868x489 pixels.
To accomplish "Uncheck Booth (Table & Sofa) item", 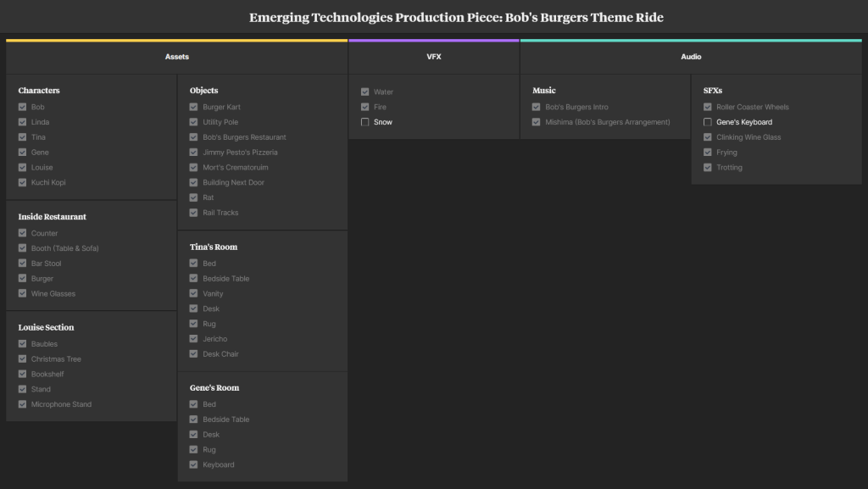I will click(23, 248).
